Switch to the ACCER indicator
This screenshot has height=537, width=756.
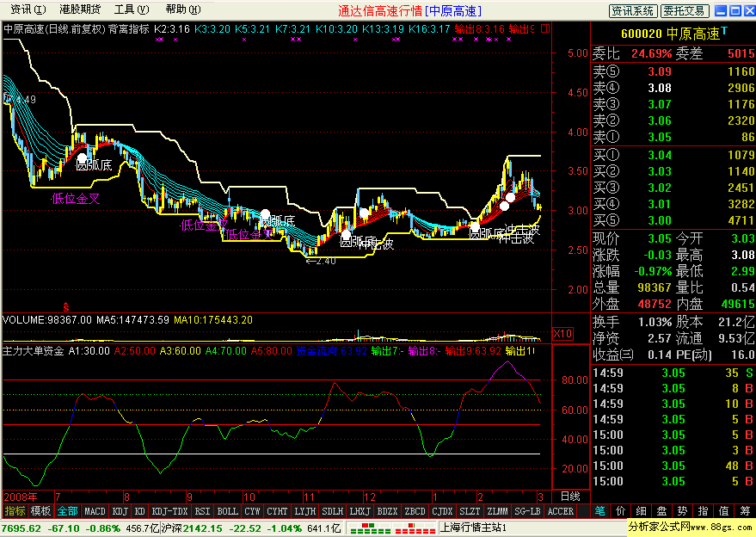(x=561, y=511)
